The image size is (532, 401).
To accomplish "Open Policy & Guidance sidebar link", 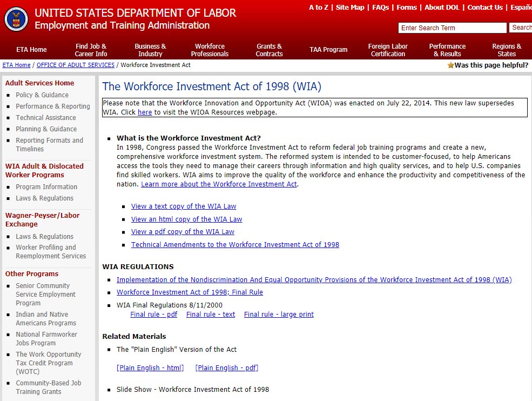I will point(42,95).
